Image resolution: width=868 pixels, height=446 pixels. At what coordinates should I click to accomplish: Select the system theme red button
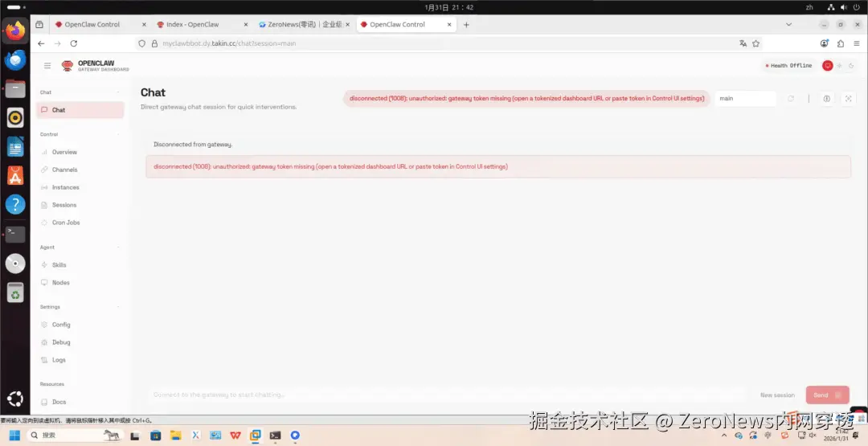pyautogui.click(x=828, y=66)
